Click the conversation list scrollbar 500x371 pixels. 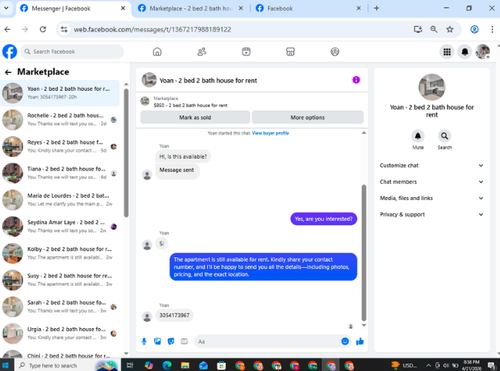[126, 153]
